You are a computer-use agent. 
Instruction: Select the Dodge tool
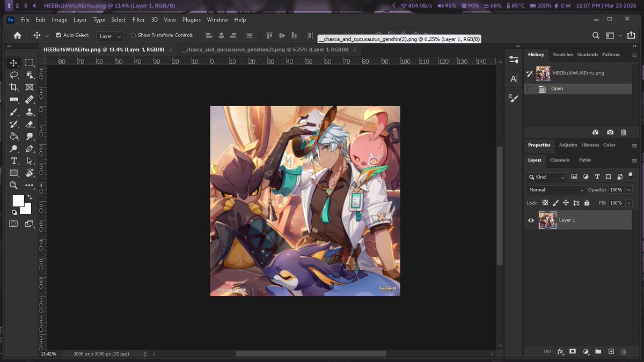[14, 149]
